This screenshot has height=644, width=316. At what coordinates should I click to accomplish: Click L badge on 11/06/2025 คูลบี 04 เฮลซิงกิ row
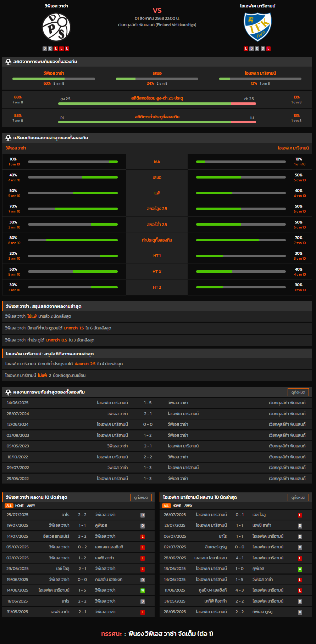coord(300,591)
